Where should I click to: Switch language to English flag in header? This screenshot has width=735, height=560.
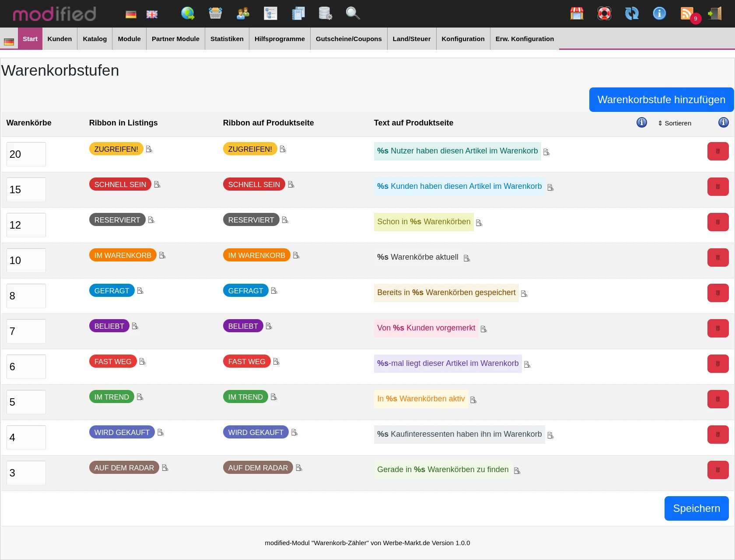coord(152,14)
